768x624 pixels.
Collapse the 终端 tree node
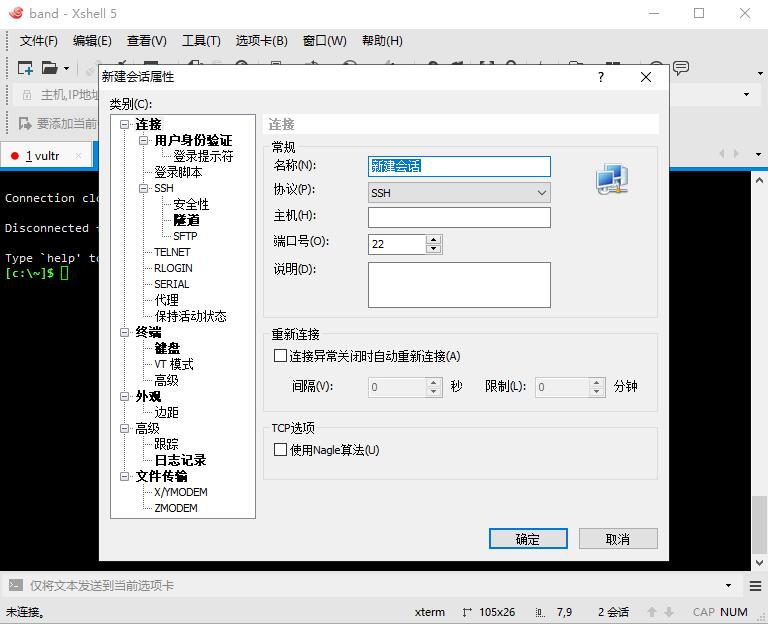124,332
